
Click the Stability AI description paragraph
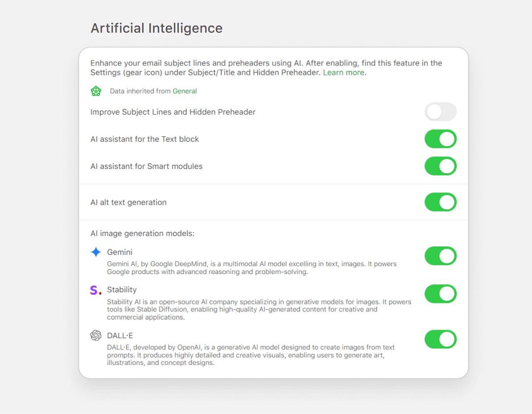pyautogui.click(x=258, y=310)
